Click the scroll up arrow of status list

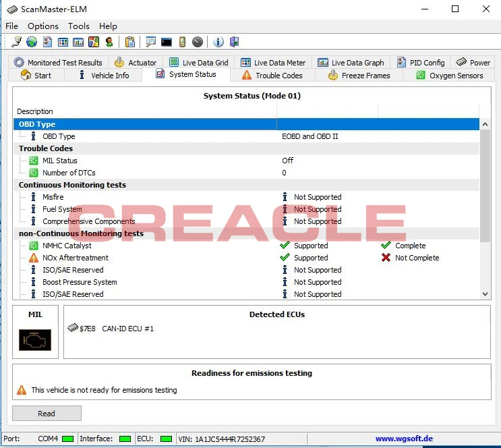click(485, 124)
